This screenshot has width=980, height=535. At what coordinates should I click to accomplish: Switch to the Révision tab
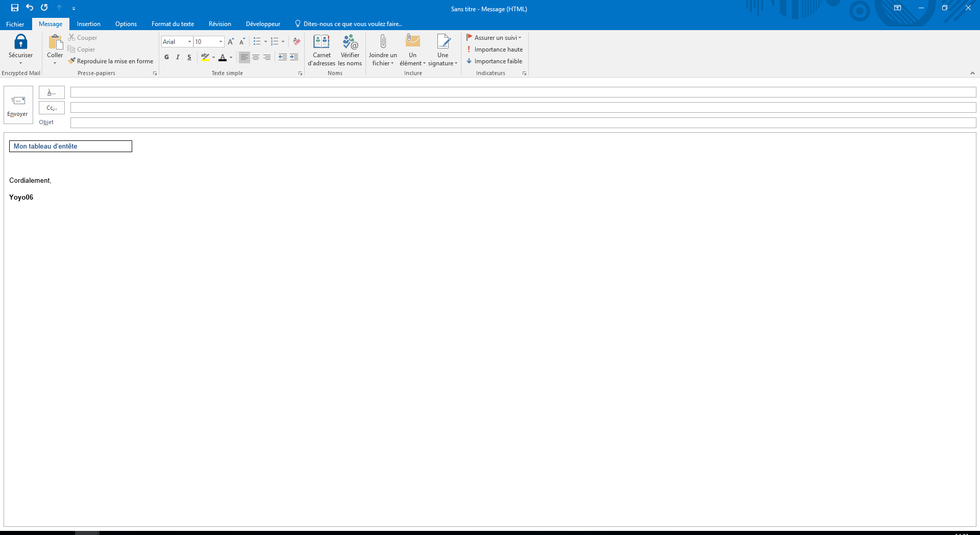tap(220, 24)
